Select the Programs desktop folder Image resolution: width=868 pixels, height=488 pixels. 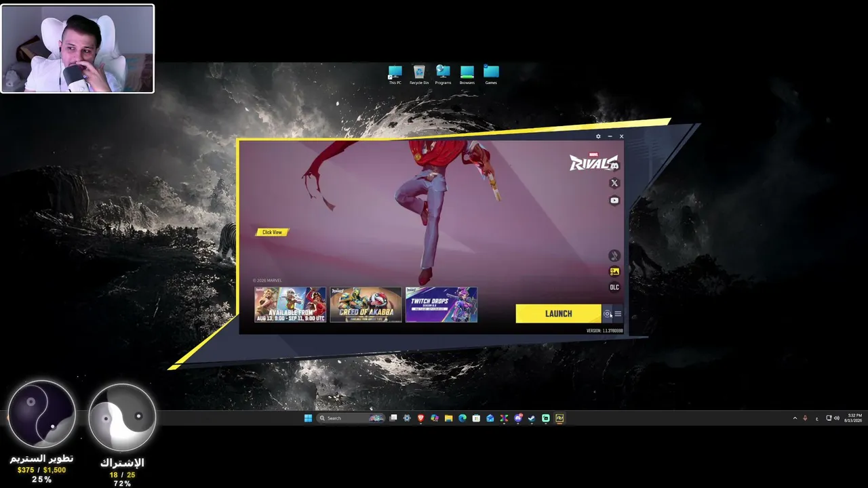tap(443, 75)
